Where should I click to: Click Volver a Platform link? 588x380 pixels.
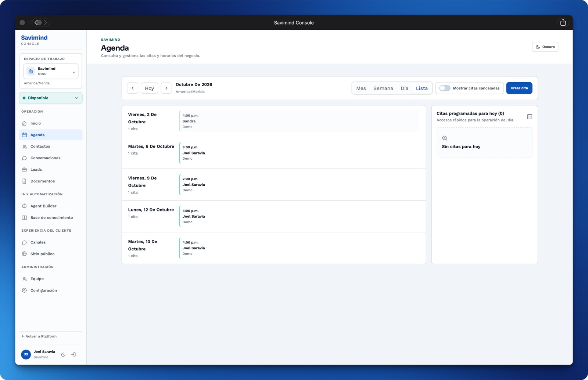click(39, 336)
